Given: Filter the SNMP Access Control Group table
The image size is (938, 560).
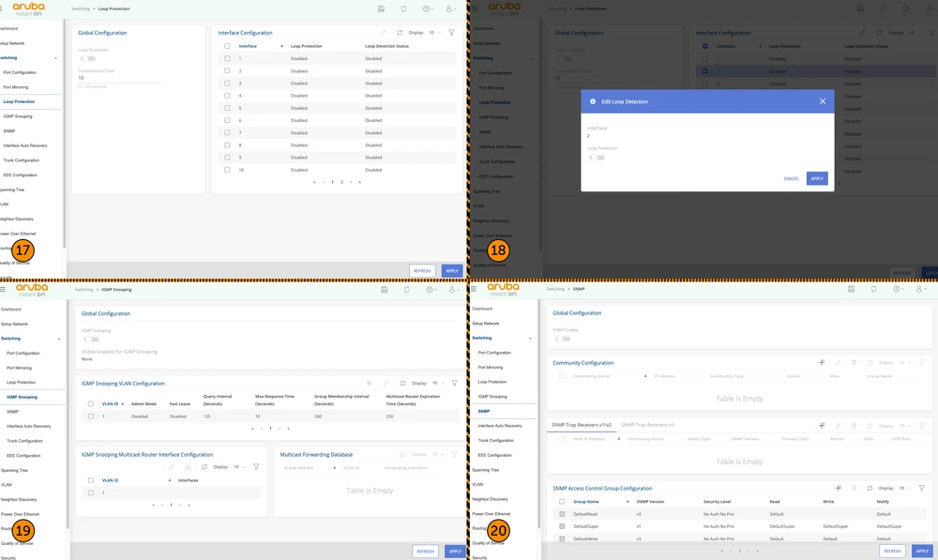Looking at the screenshot, I should click(922, 488).
